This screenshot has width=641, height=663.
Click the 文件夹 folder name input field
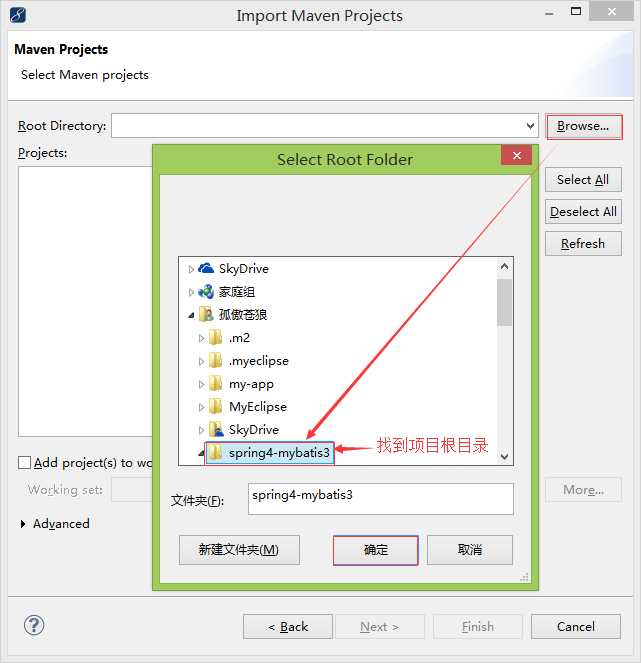point(381,499)
